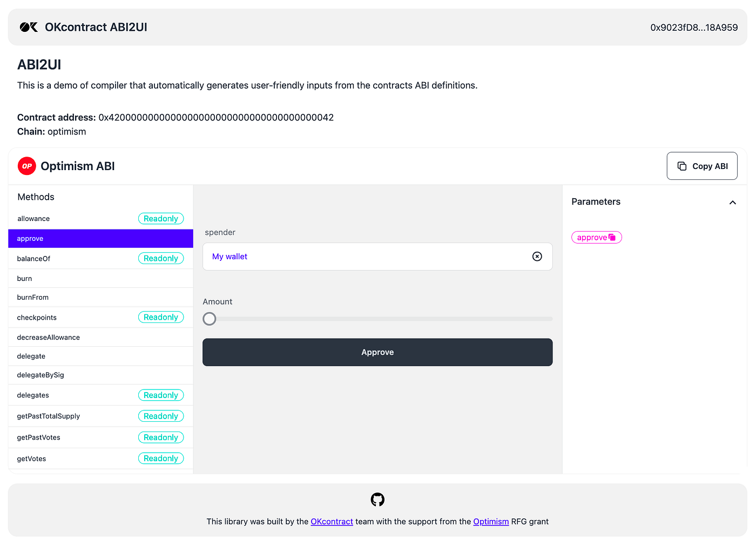Click the red Optimism OP logo
The width and height of the screenshot is (756, 546).
point(27,166)
